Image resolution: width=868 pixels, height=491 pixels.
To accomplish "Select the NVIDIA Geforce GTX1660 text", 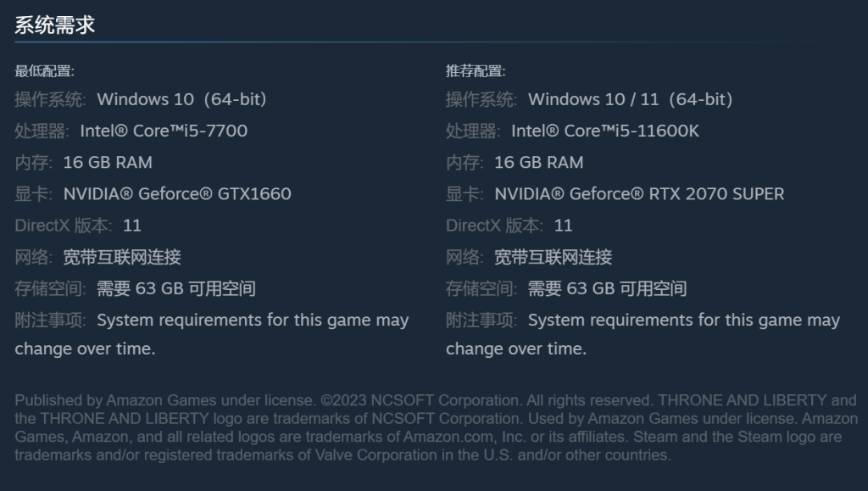I will tap(177, 194).
